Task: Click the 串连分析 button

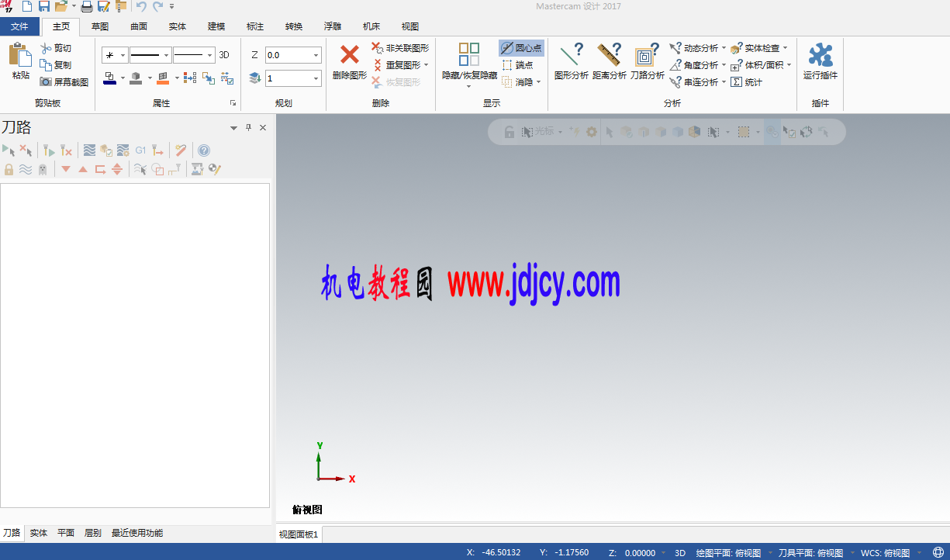Action: (x=694, y=81)
